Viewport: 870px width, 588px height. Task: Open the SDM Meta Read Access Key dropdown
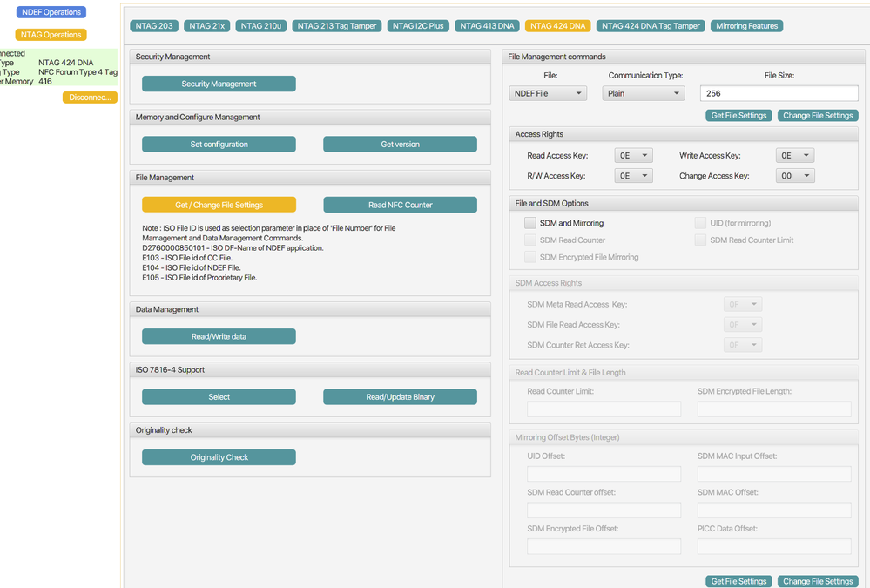coord(743,304)
